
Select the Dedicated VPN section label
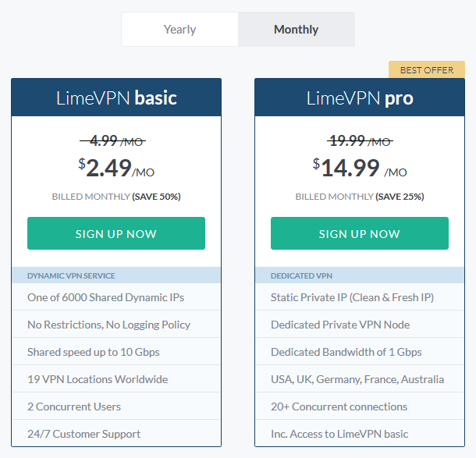(x=301, y=275)
